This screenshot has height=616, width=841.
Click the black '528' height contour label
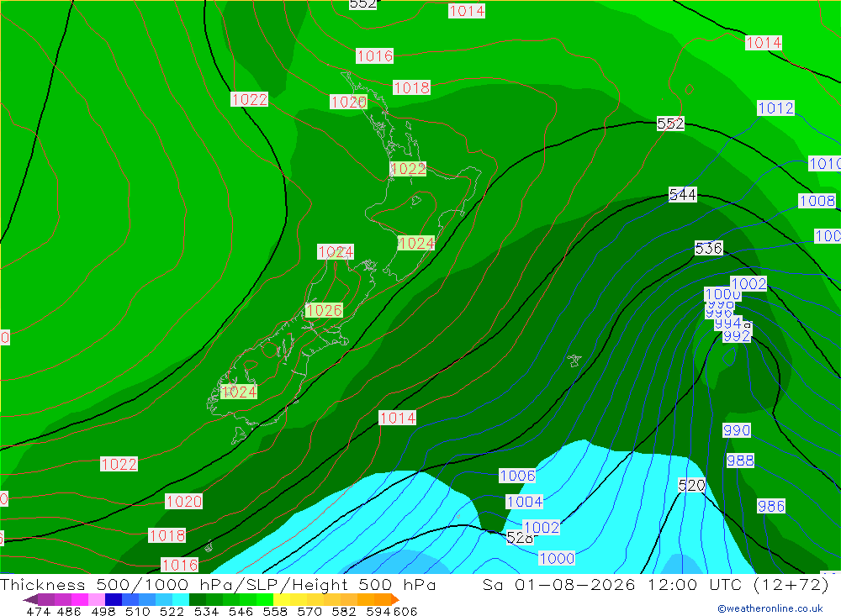pyautogui.click(x=520, y=538)
